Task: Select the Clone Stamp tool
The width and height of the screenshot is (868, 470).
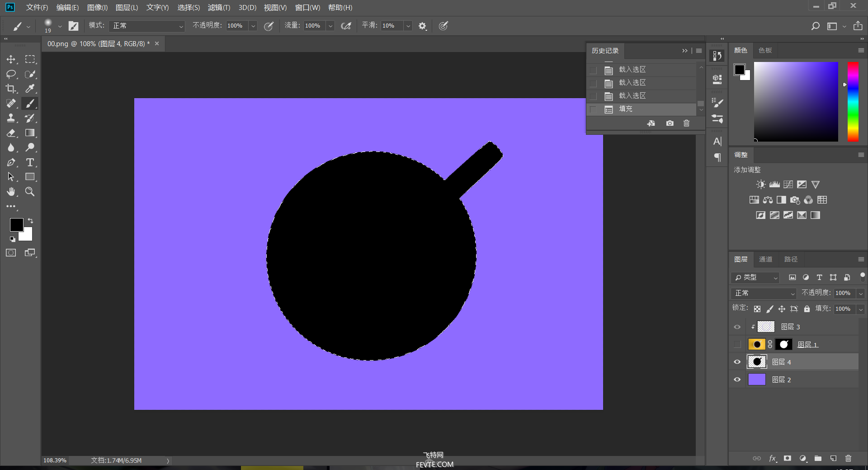Action: click(11, 118)
